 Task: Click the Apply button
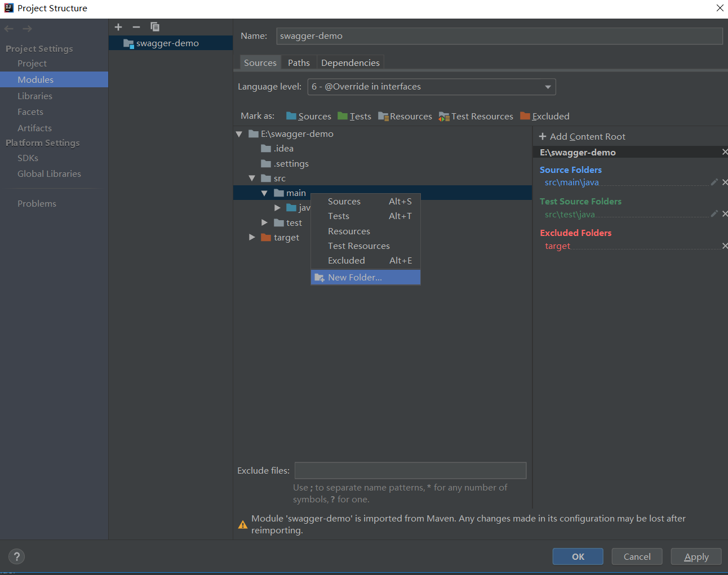(696, 556)
